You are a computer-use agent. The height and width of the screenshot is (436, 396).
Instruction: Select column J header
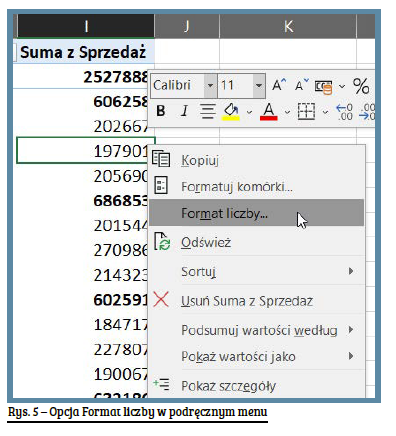point(187,26)
